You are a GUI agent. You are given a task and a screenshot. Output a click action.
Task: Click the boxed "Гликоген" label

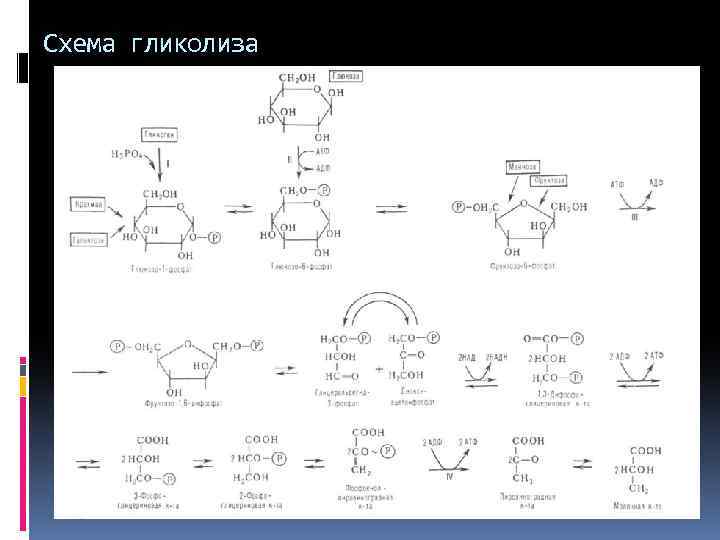pos(159,135)
